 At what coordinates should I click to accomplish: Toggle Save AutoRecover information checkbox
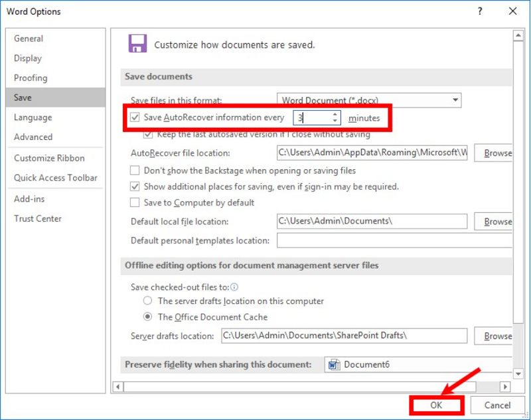135,118
